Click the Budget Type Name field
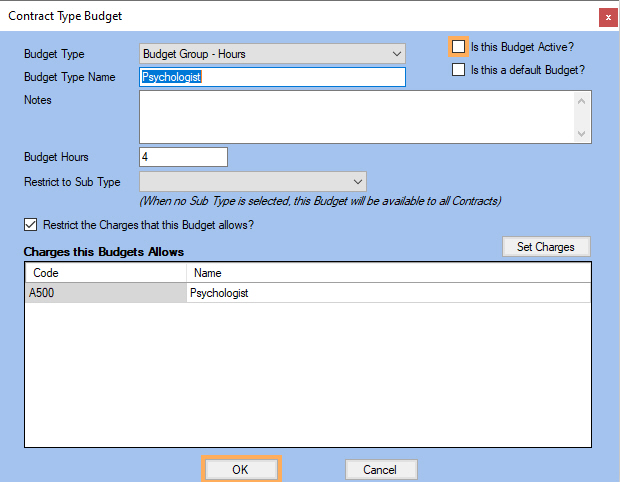Viewport: 620px width, 482px height. click(x=272, y=77)
